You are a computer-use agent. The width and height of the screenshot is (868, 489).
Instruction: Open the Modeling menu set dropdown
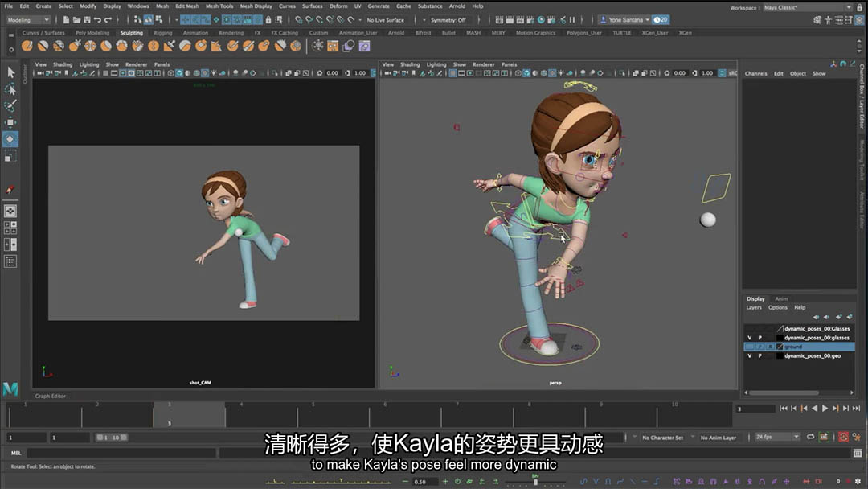[28, 20]
